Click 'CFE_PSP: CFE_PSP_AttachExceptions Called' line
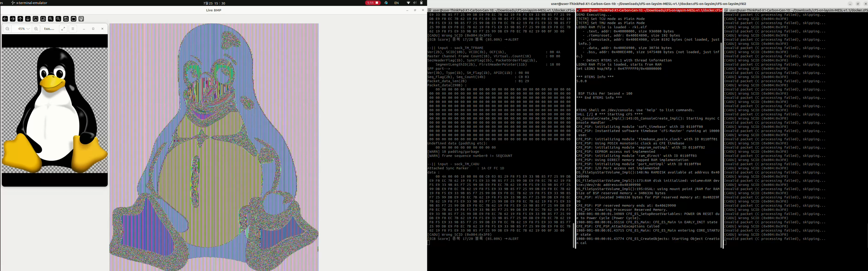Viewport: 868px width, 271px height. (618, 226)
